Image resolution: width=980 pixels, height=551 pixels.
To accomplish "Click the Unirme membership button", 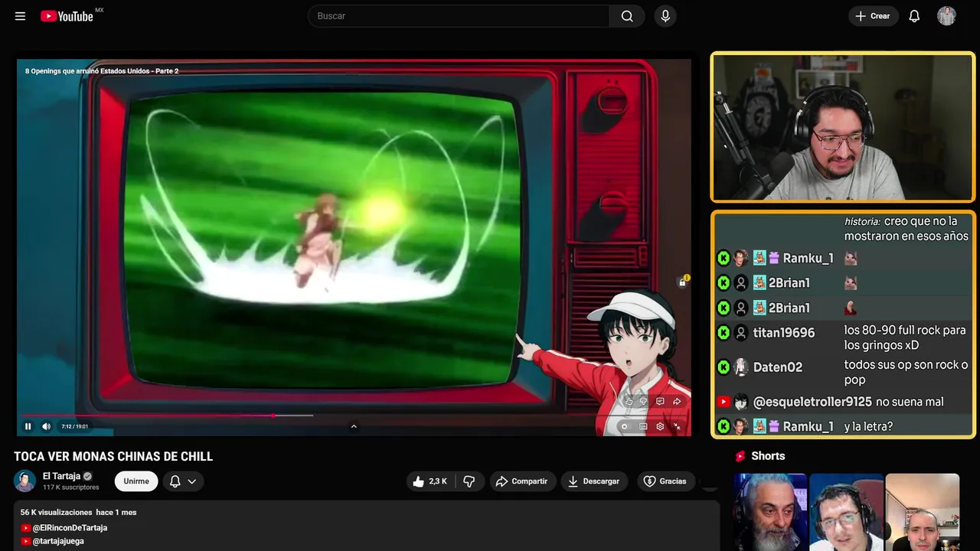I will (136, 481).
